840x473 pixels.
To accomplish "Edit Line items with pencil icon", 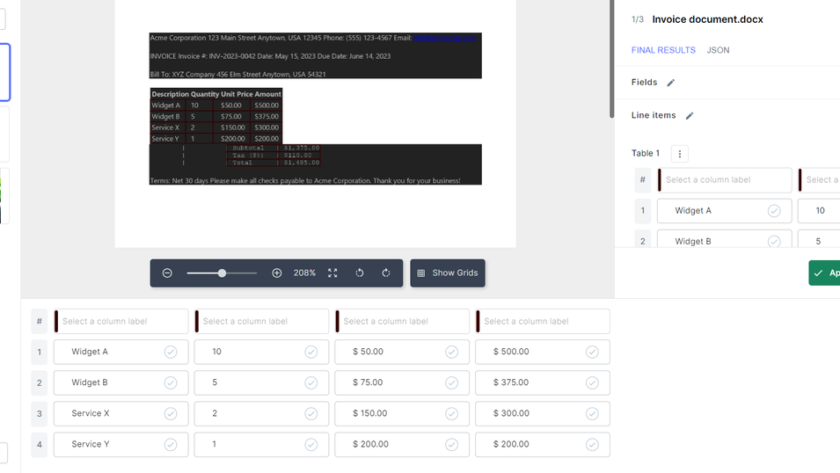I will click(x=689, y=116).
